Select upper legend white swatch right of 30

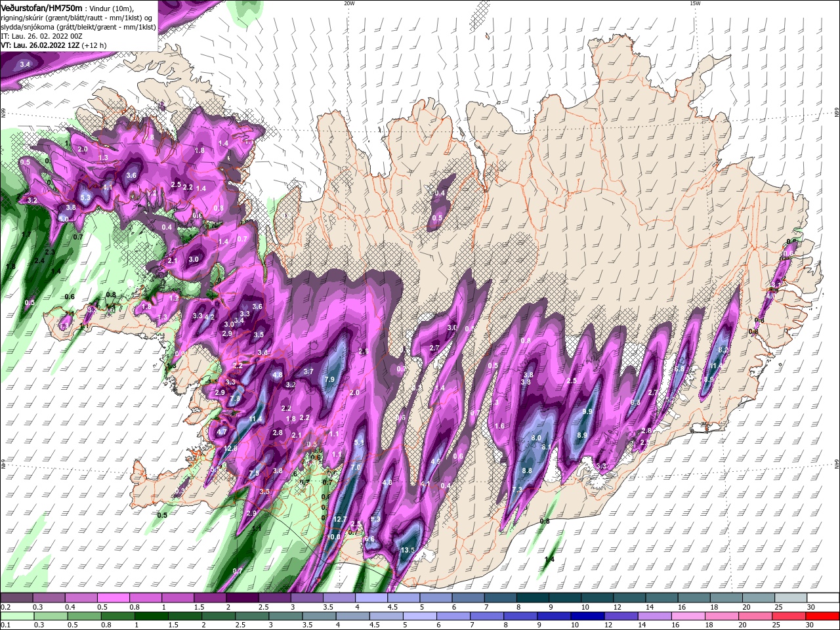[x=823, y=598]
